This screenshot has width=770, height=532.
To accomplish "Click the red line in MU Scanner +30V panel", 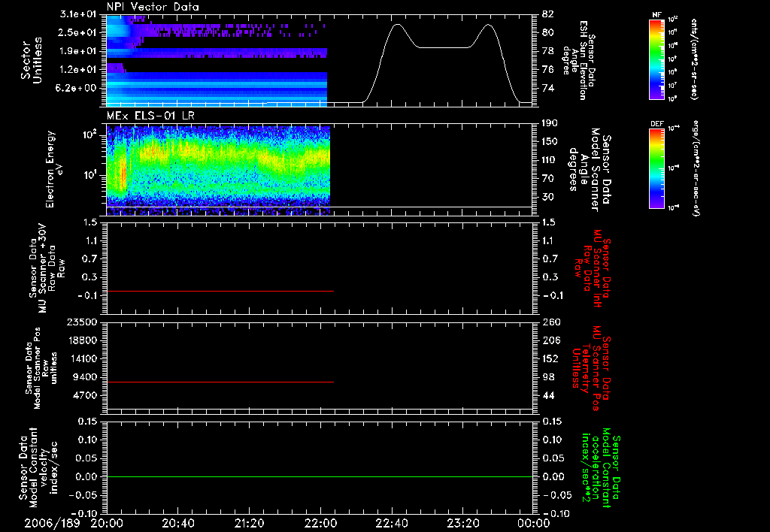I will 220,292.
